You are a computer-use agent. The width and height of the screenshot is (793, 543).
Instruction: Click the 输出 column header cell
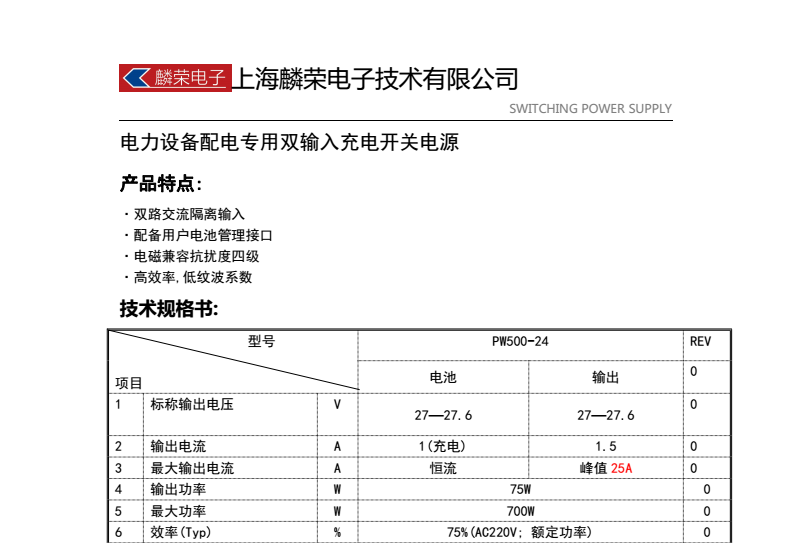tap(605, 377)
